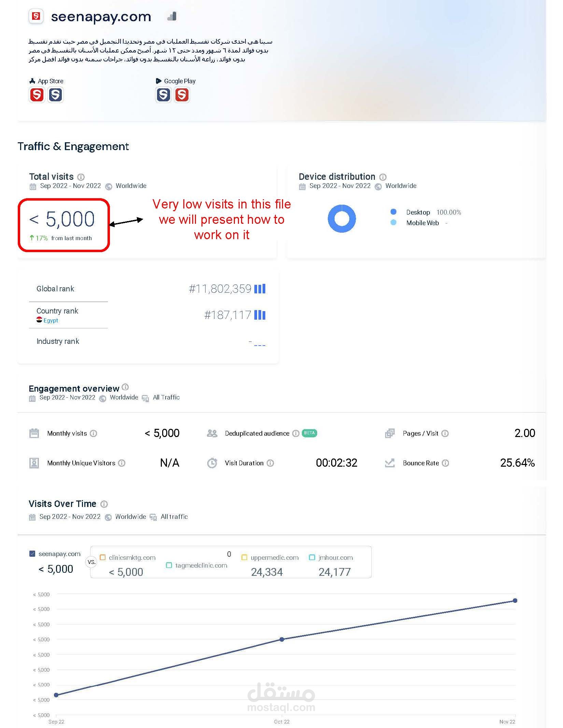The width and height of the screenshot is (563, 728).
Task: Click the Bounce Rate chart icon
Action: [390, 463]
